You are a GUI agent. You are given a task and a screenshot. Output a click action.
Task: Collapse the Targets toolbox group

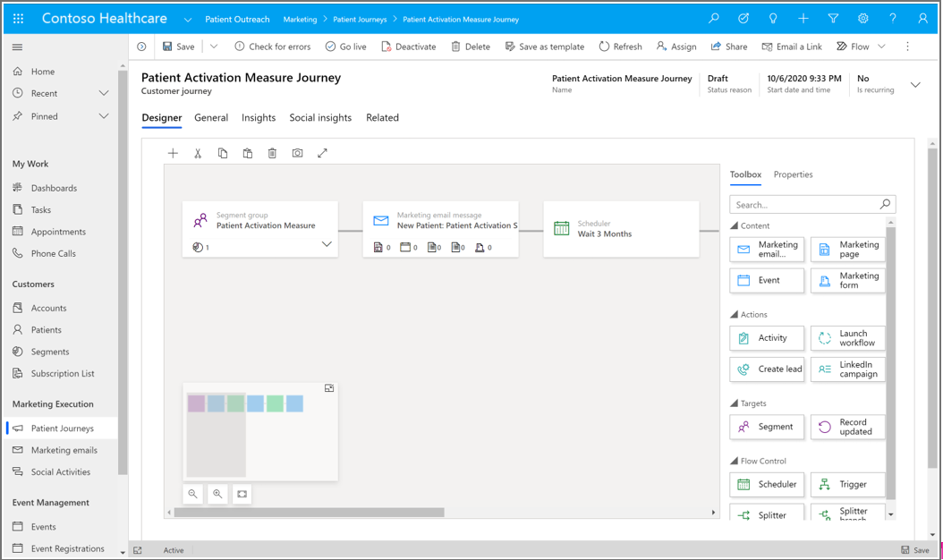click(735, 403)
